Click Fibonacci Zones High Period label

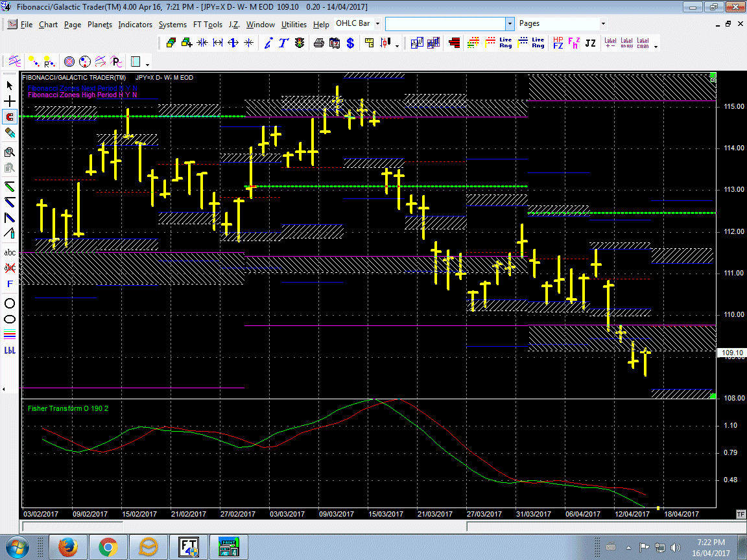coord(82,95)
